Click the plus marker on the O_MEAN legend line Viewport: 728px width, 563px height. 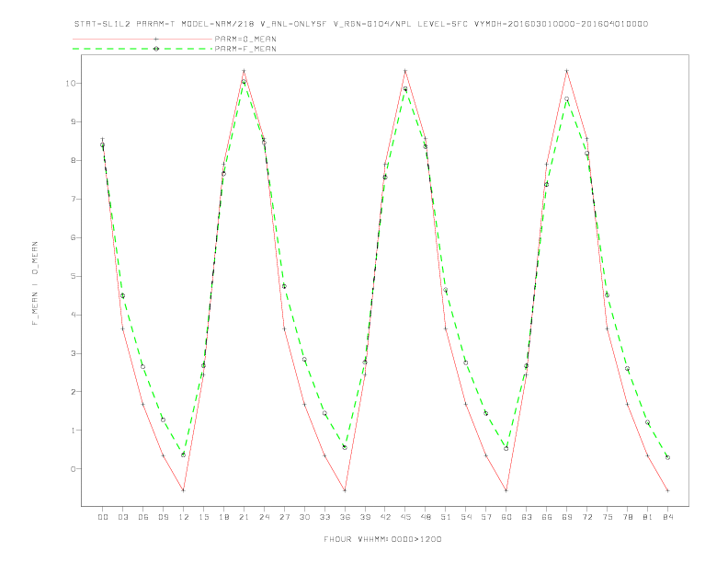click(x=156, y=39)
